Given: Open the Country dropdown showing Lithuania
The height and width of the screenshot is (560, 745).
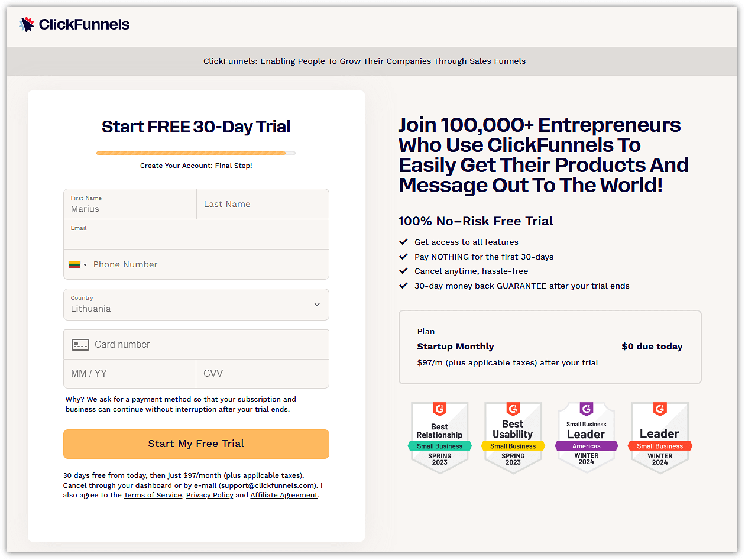Looking at the screenshot, I should point(196,305).
